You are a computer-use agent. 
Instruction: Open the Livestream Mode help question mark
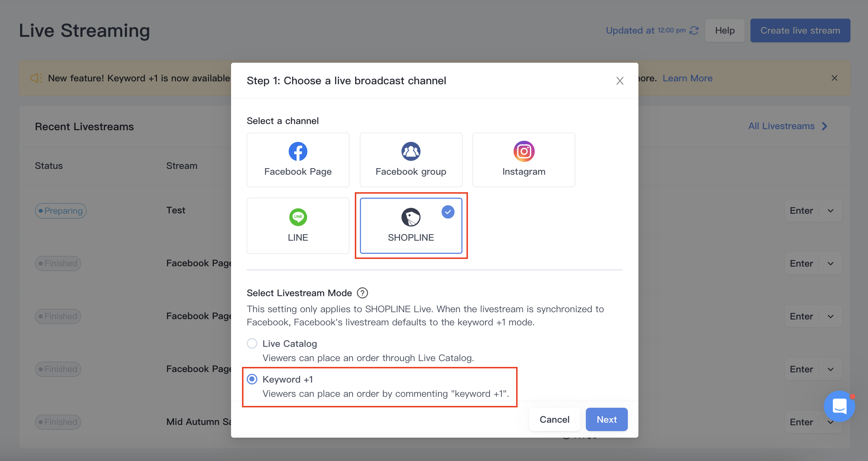click(362, 293)
